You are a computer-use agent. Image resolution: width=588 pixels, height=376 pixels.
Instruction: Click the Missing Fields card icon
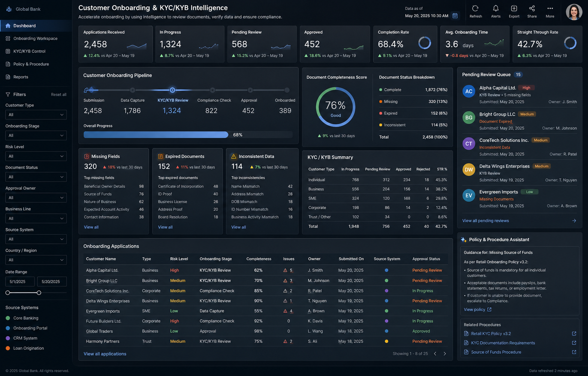click(x=87, y=156)
